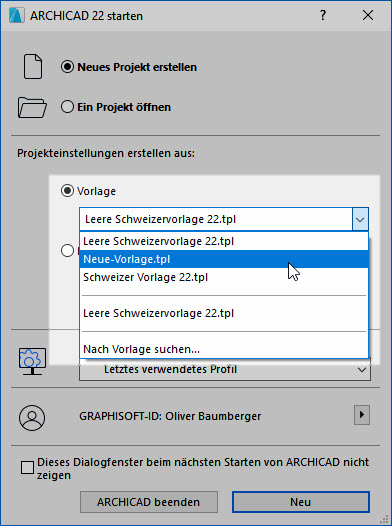The width and height of the screenshot is (392, 526).
Task: Expand the GRAPHISOFT-ID arrow button
Action: [x=362, y=415]
